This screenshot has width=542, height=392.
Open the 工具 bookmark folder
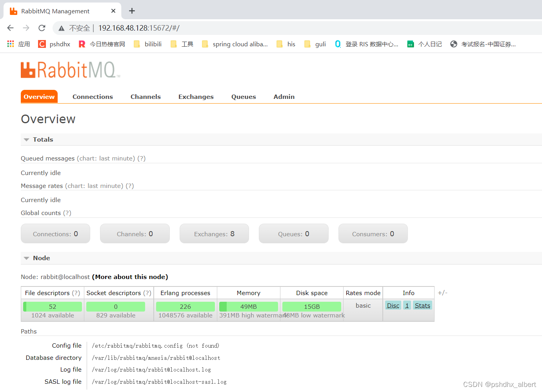(x=182, y=44)
